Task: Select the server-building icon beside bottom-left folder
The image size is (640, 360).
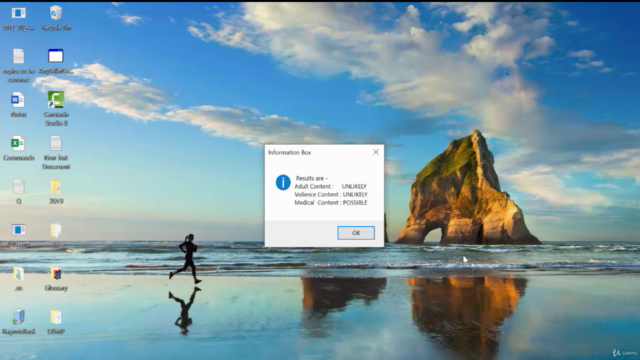Action: point(18,322)
